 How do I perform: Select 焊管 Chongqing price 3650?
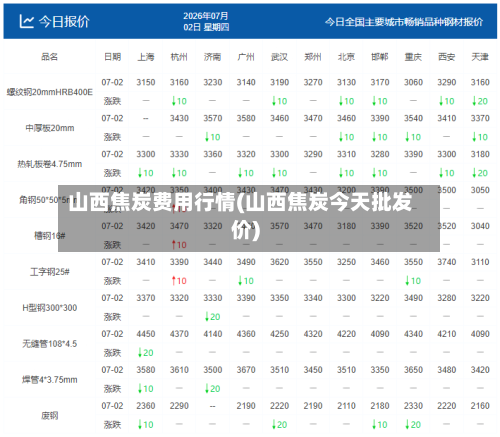[x=413, y=370]
